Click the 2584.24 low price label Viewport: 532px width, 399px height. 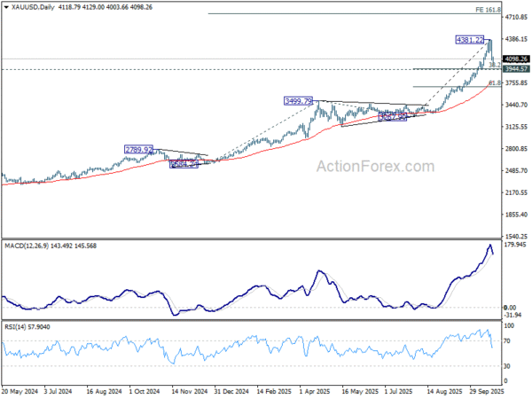coord(186,164)
